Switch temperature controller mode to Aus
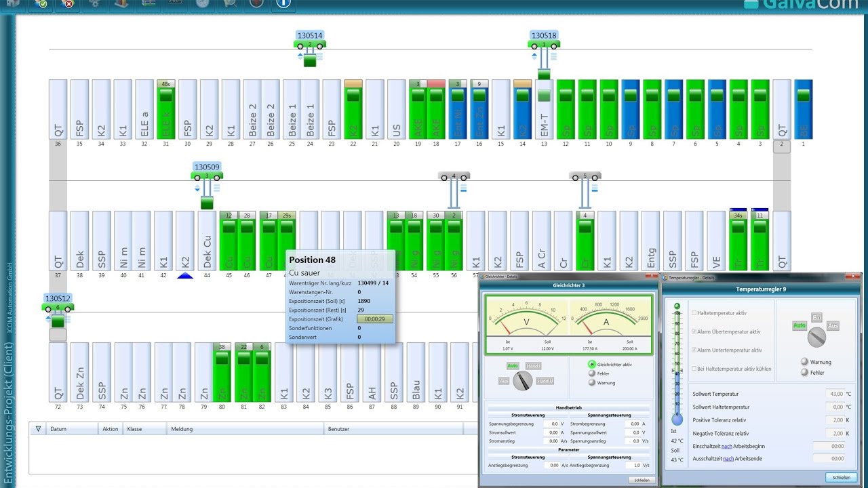 pyautogui.click(x=833, y=326)
